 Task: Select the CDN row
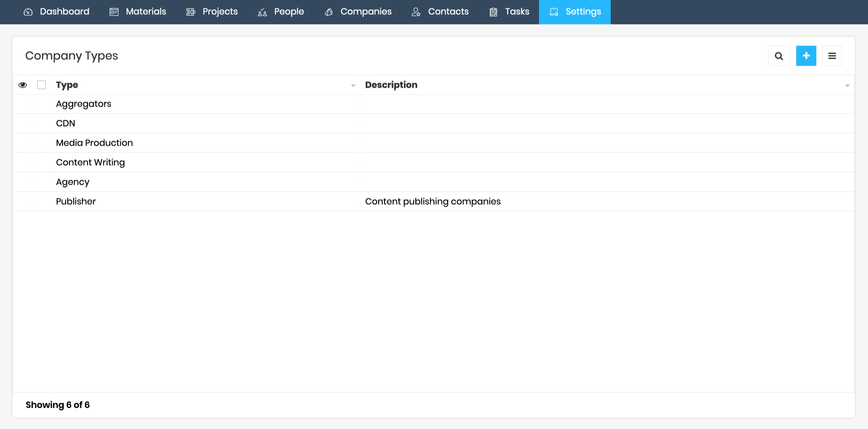point(434,124)
